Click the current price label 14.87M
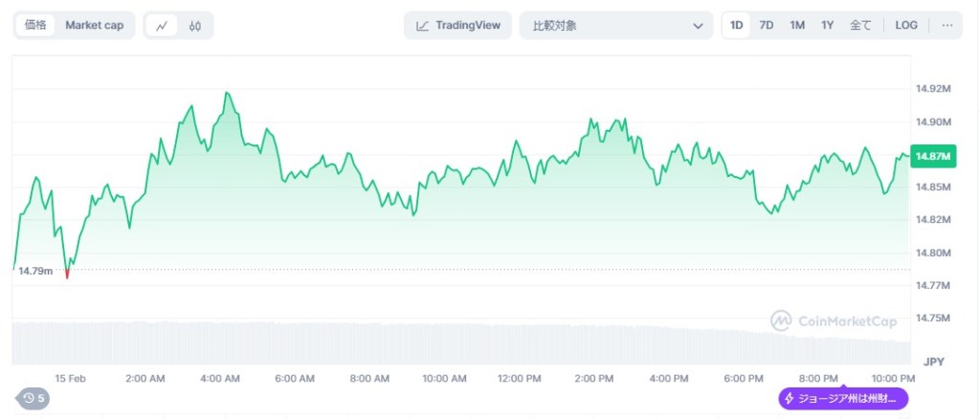The image size is (980, 419). 933,156
